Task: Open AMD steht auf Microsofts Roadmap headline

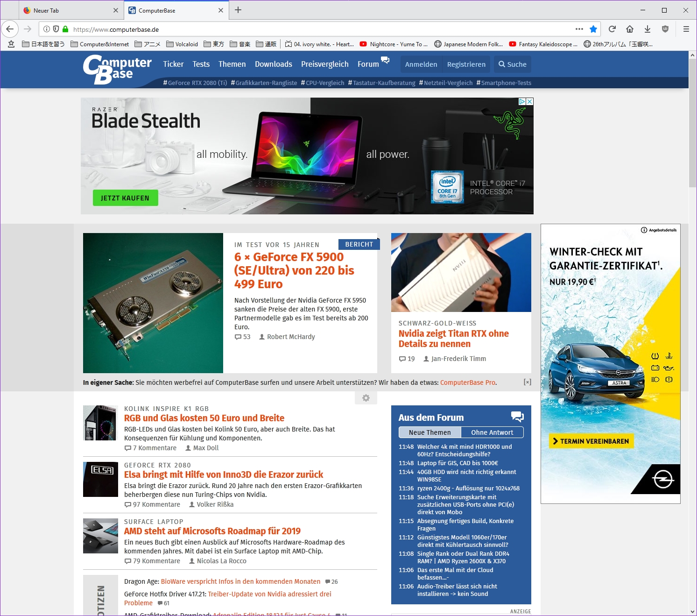Action: tap(212, 531)
